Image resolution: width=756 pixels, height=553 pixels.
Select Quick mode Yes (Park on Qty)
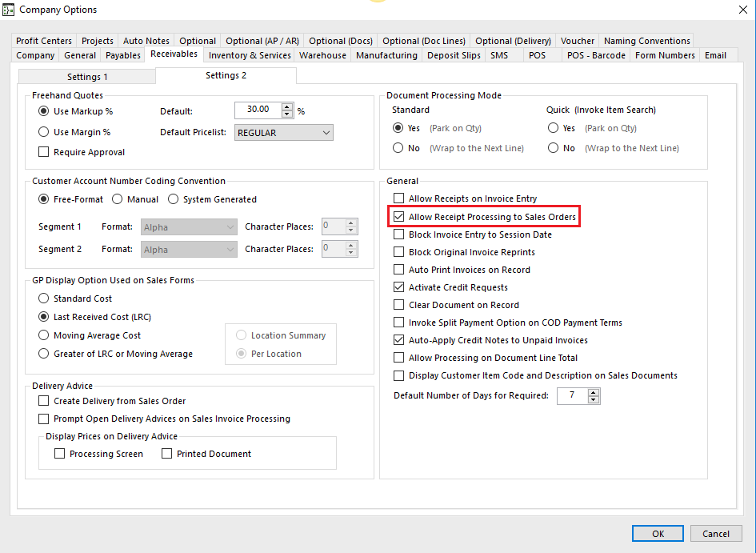(553, 128)
